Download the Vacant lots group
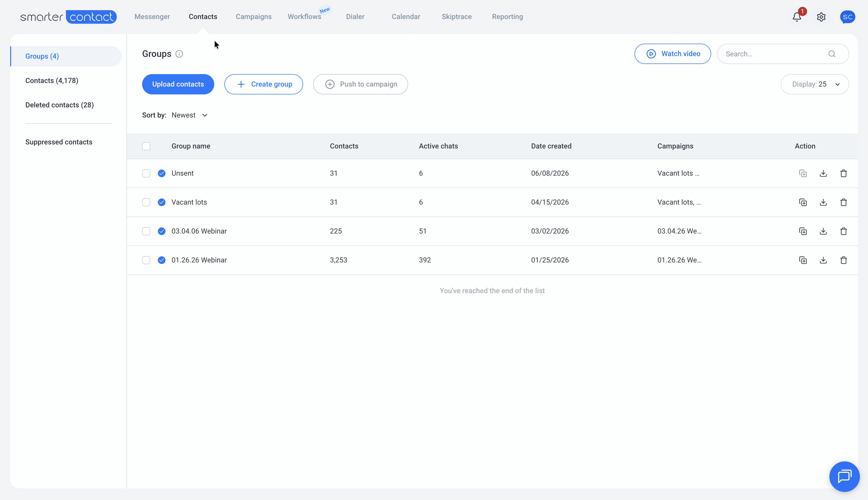 click(x=823, y=202)
